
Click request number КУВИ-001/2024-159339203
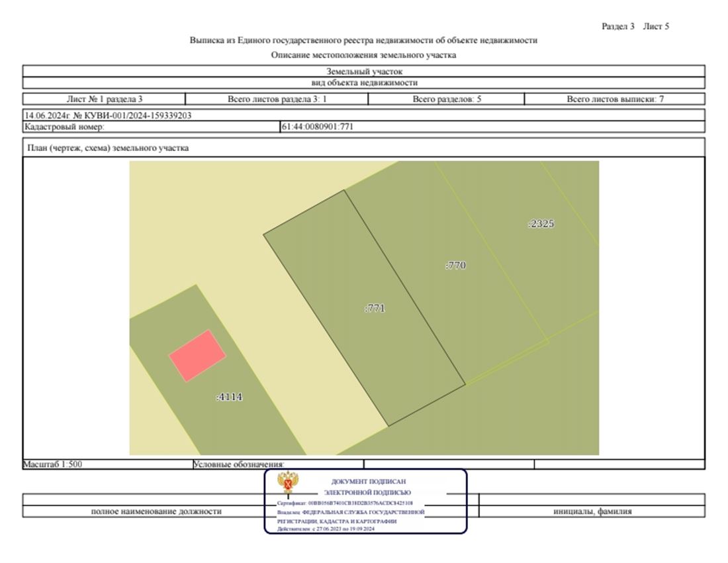pos(108,115)
